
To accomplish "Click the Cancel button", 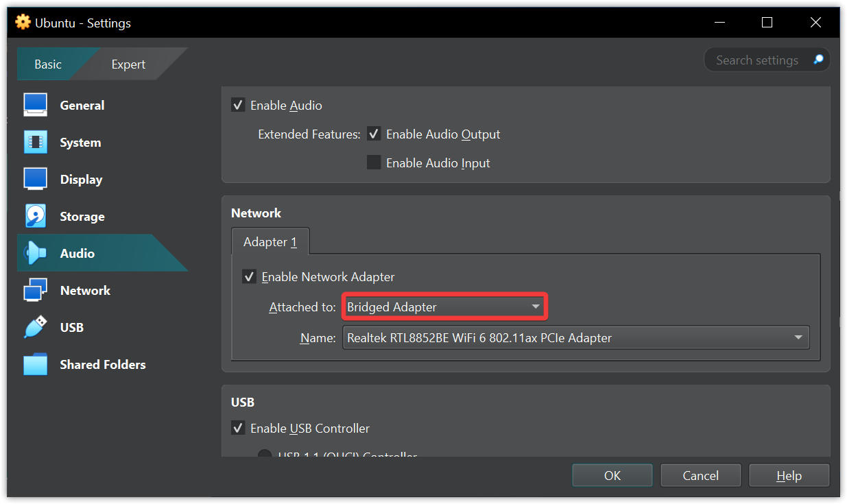I will coord(701,476).
